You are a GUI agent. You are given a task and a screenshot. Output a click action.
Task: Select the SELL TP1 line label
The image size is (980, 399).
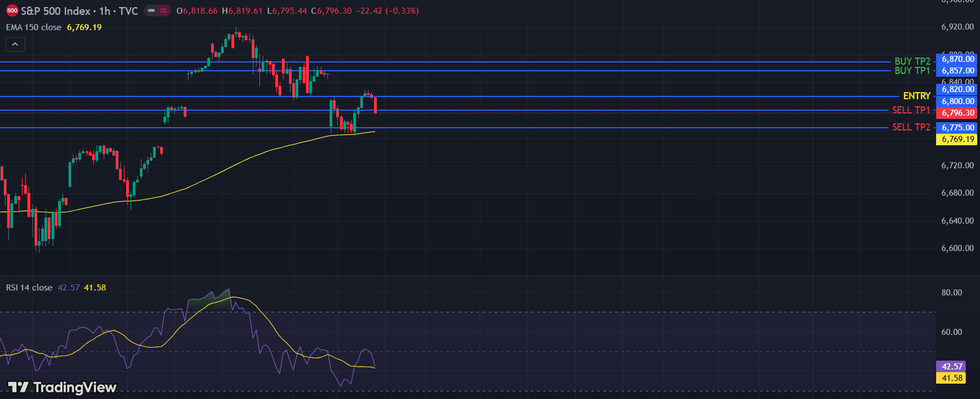tap(911, 110)
